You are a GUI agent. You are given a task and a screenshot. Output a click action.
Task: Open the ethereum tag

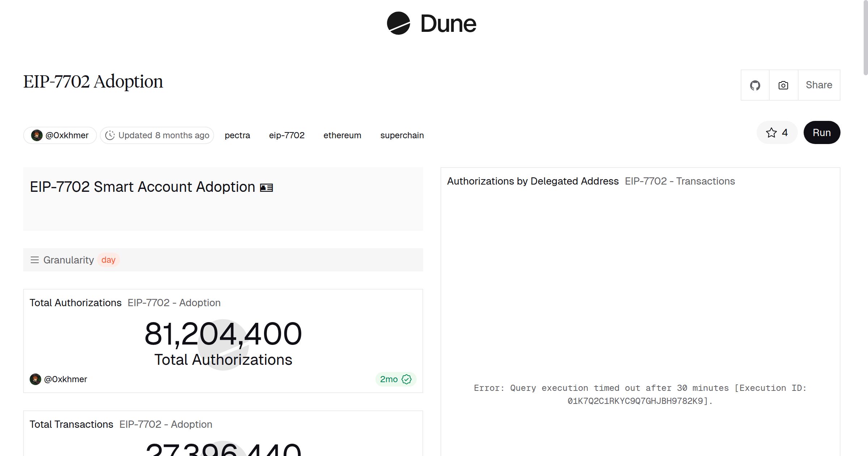click(342, 135)
